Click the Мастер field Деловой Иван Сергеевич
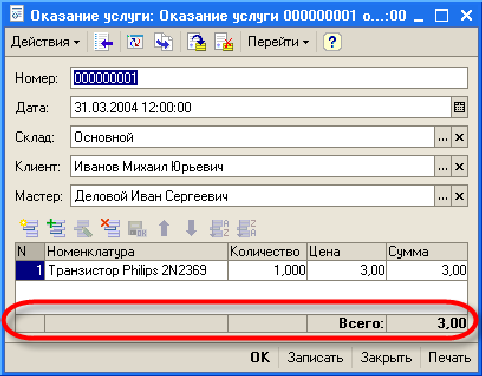This screenshot has height=376, width=482. [252, 196]
